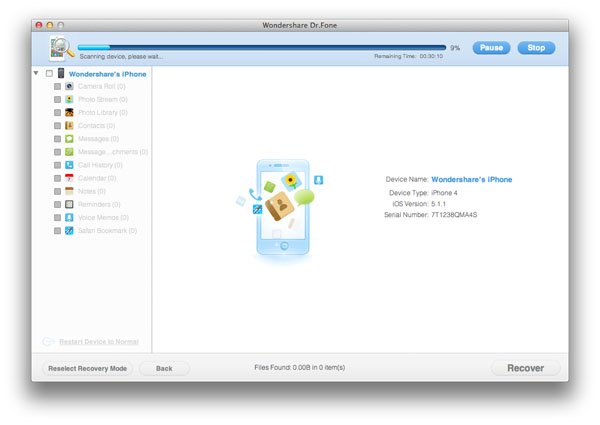Click the Scanning device, please wait text
600x425 pixels.
(121, 57)
